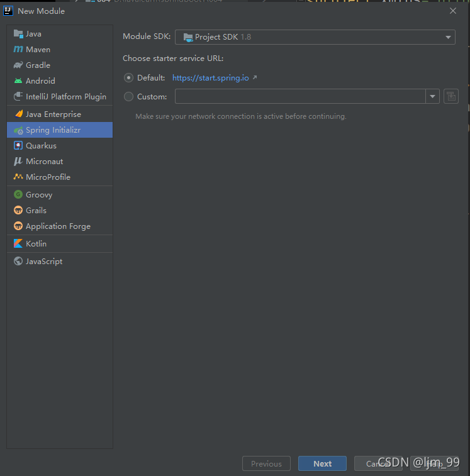Screen dimensions: 470x476
Task: Choose Micronaut module type
Action: click(x=60, y=161)
